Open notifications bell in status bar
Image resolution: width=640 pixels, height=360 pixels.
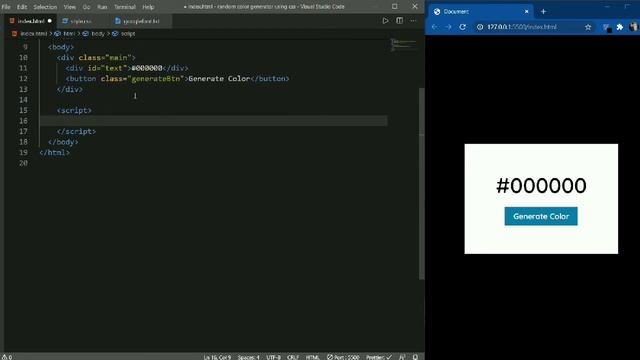[x=415, y=357]
